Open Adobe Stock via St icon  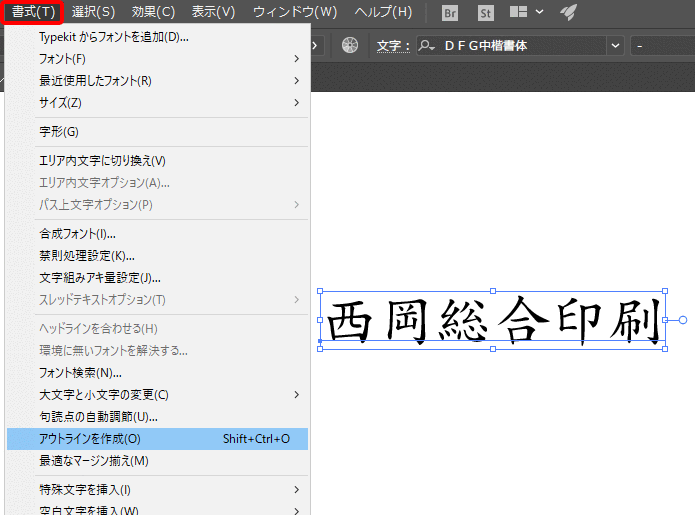point(485,13)
